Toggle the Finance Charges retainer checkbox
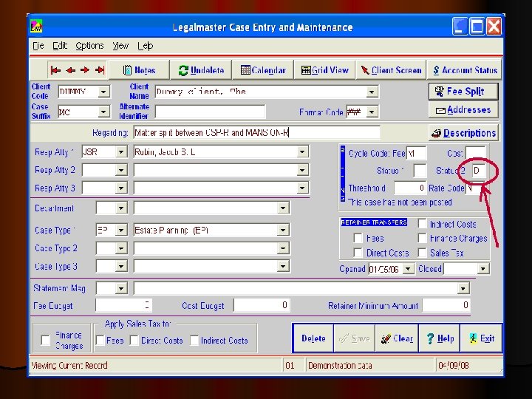 pos(422,238)
